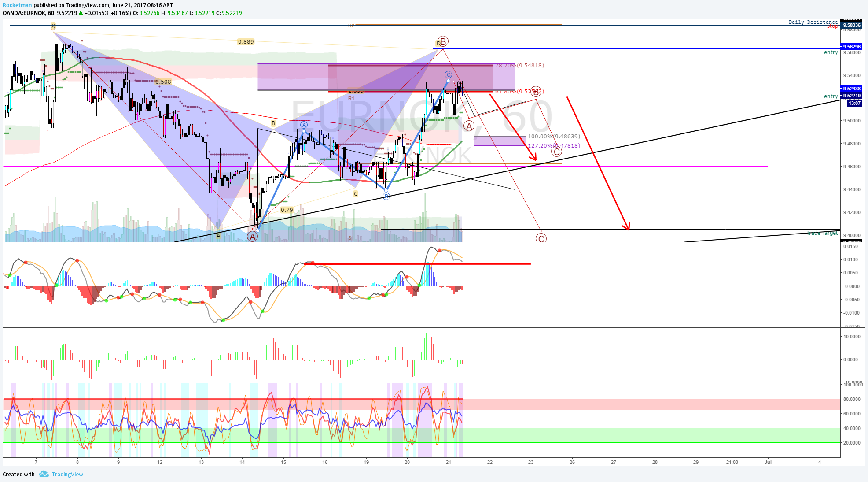Click the red circled C beside the 127.20% label
This screenshot has width=868, height=482.
pos(556,152)
